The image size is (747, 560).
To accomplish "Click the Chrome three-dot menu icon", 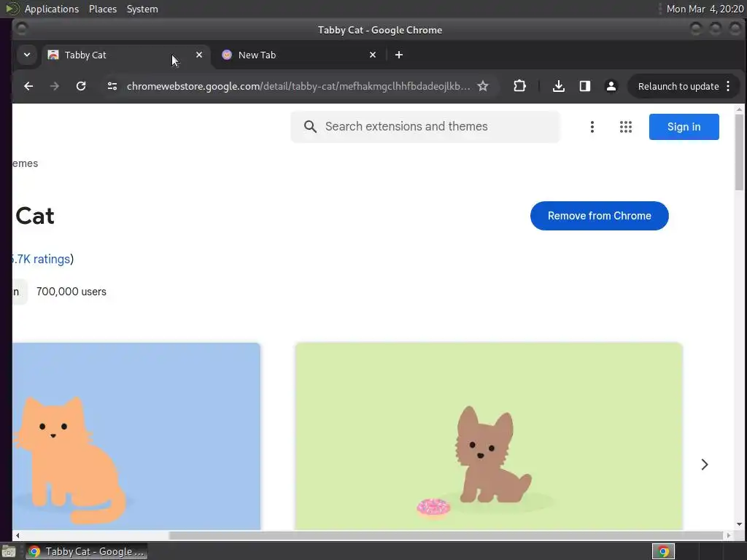I will (x=728, y=86).
